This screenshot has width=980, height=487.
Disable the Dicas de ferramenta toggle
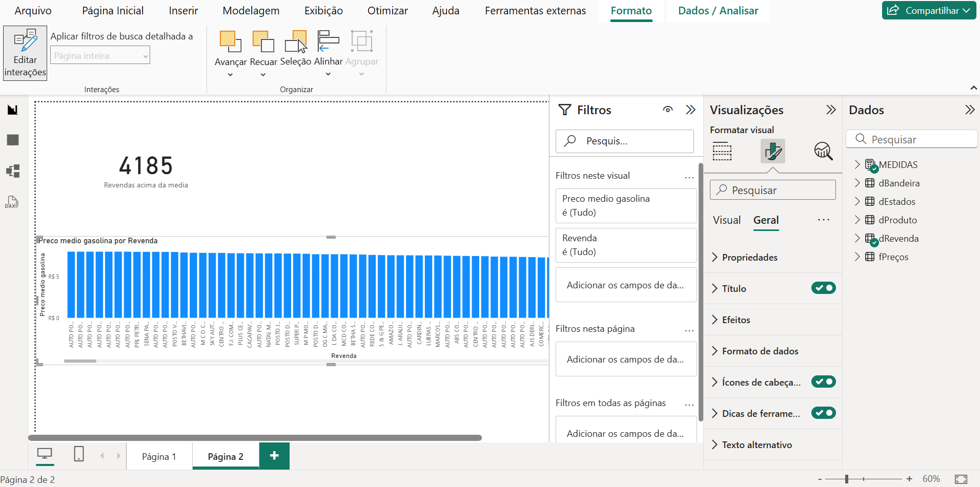pos(823,413)
